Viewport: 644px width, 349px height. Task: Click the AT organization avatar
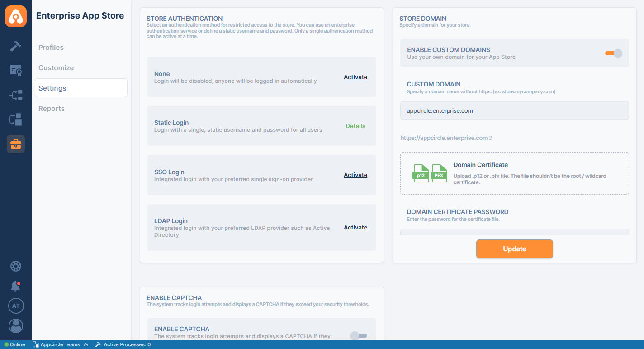(16, 306)
